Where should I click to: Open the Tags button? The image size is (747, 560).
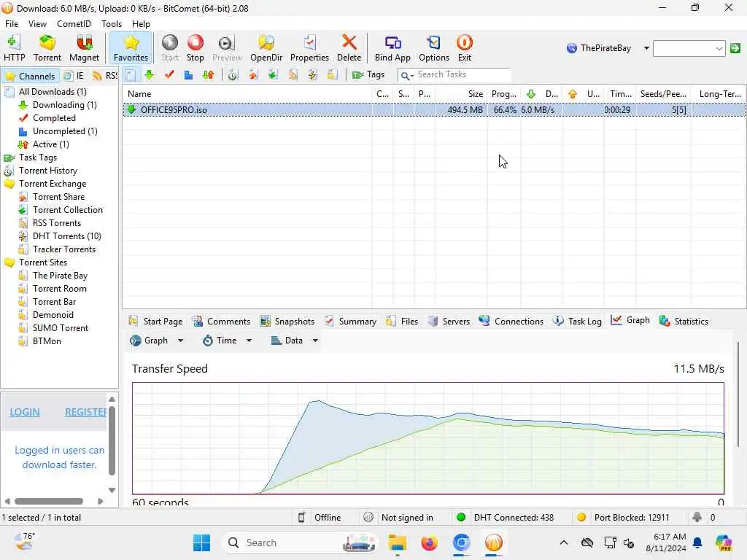368,75
